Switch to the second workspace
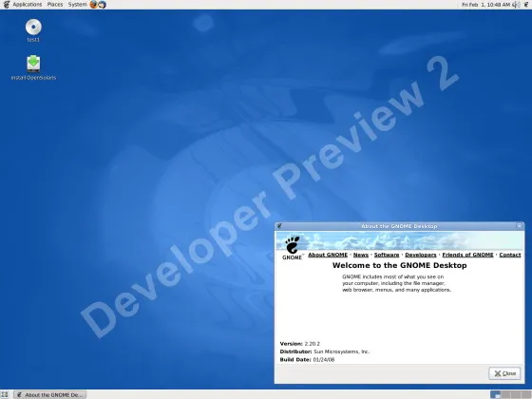This screenshot has width=532, height=399. pyautogui.click(x=505, y=394)
